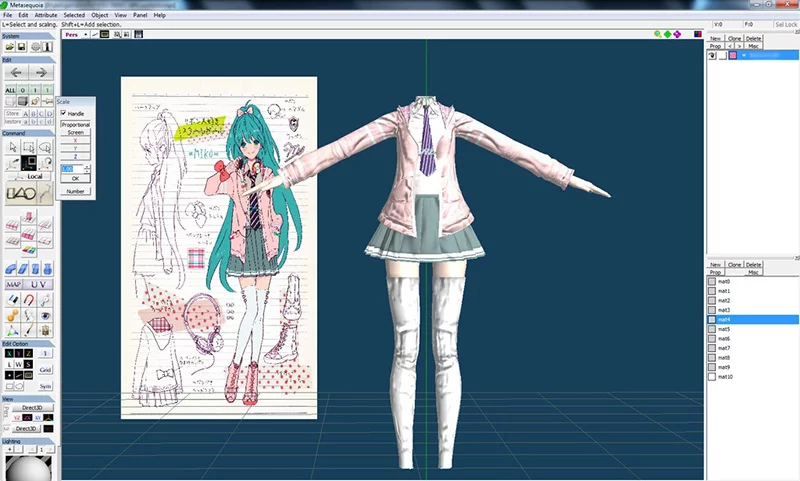800x481 pixels.
Task: Click Clone in the object panel
Action: coord(734,38)
